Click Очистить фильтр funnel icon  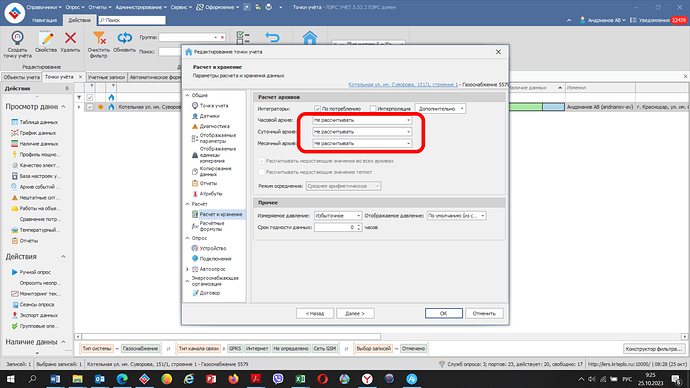click(99, 38)
